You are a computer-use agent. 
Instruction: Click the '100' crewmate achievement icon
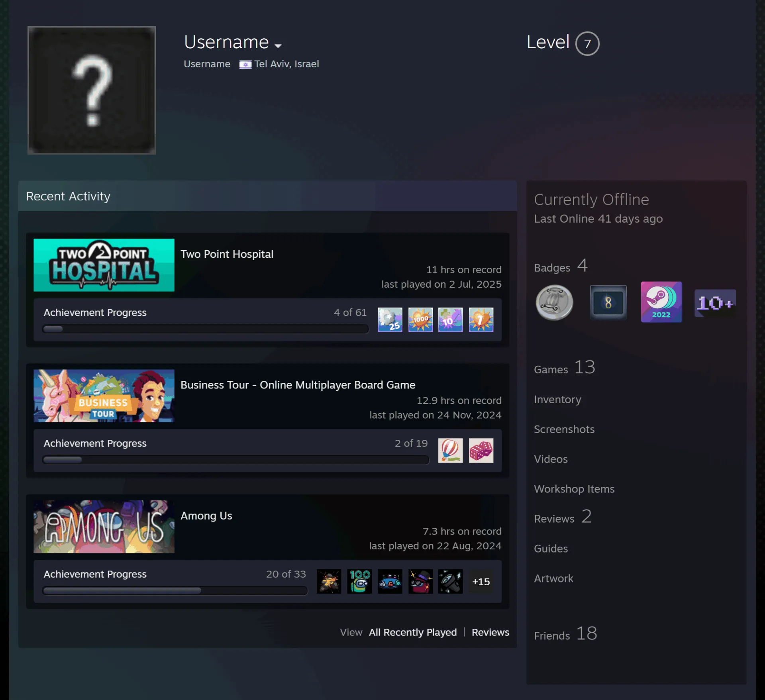pos(359,581)
